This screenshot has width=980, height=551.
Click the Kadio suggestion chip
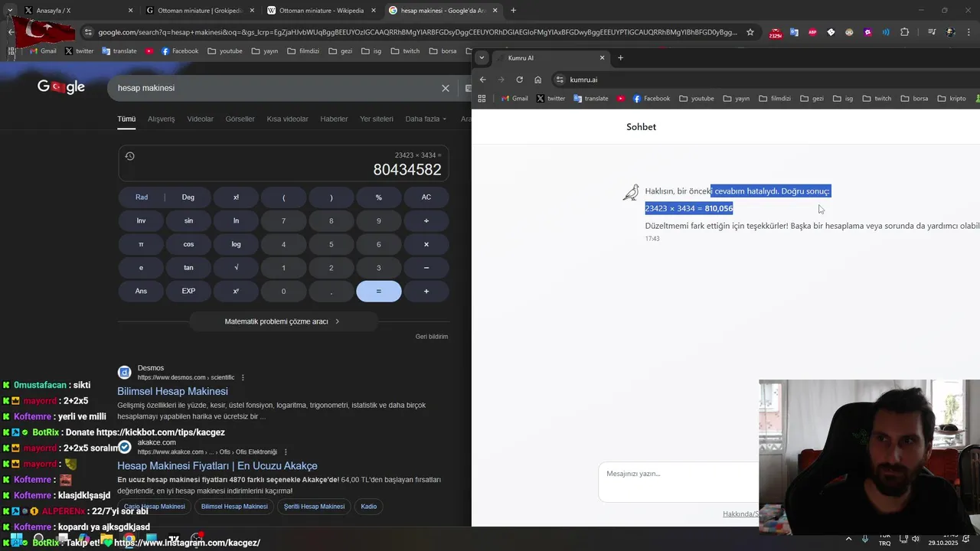click(369, 507)
